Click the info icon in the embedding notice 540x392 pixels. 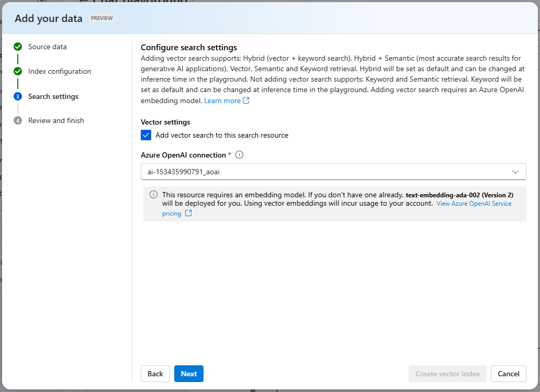154,195
